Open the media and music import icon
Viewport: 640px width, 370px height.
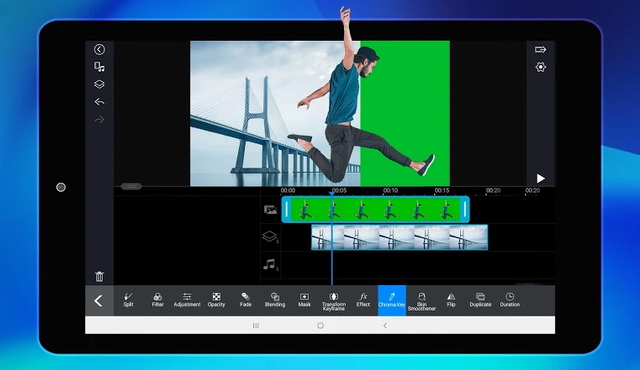(99, 67)
